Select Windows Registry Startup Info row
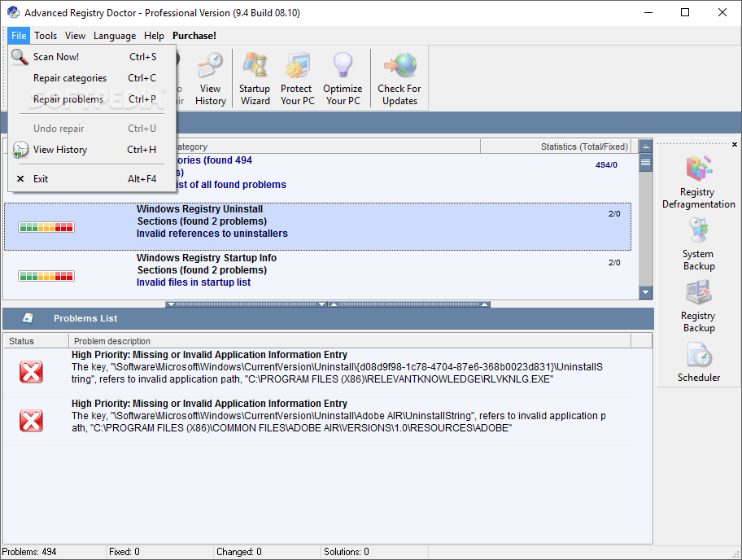The image size is (742, 560). click(317, 275)
